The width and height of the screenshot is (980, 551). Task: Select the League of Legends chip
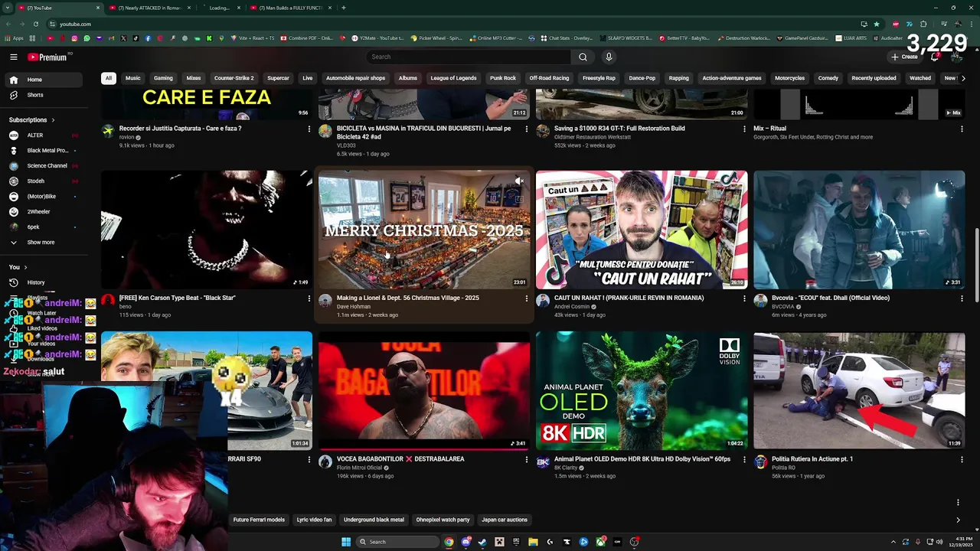(x=453, y=78)
